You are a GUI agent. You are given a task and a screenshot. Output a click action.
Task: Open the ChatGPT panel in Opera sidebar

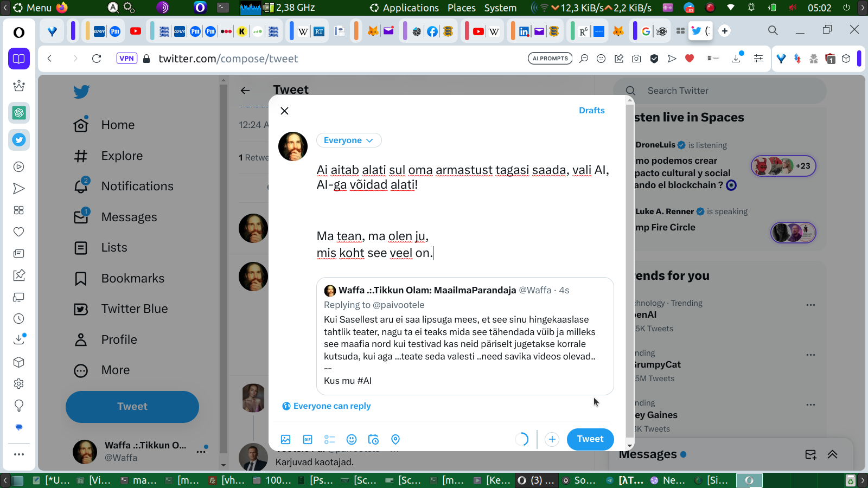[x=19, y=113]
